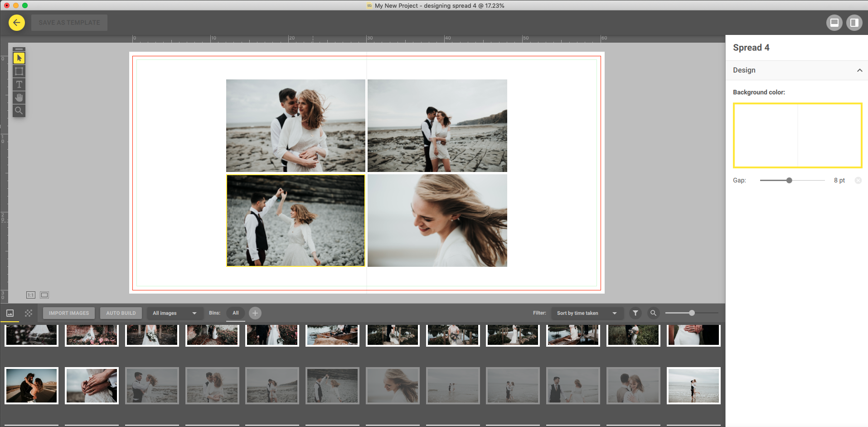
Task: Open Sort by time taken dropdown
Action: point(587,313)
